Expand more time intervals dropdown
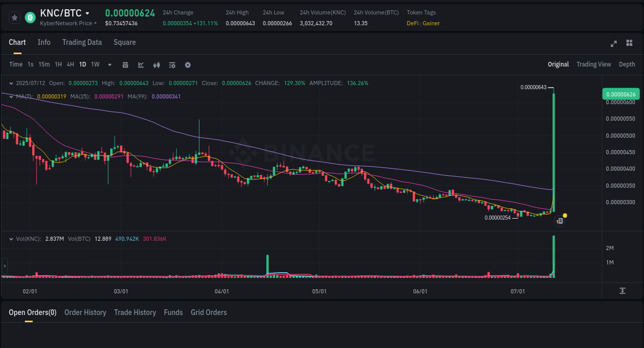This screenshot has width=644, height=348. click(110, 65)
